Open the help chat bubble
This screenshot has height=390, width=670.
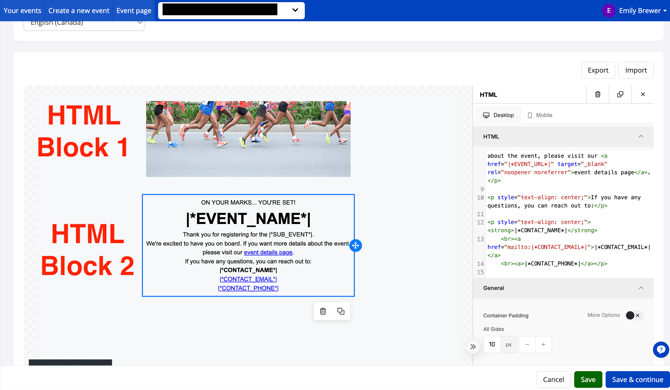[x=661, y=350]
